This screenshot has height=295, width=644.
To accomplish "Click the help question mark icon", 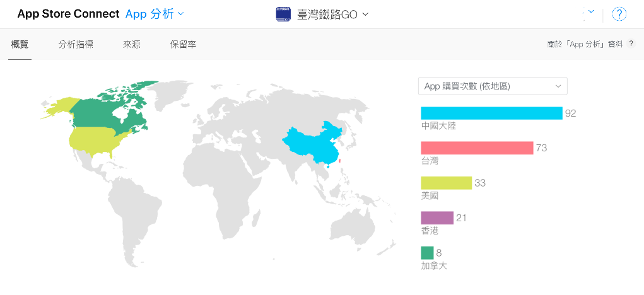I will [619, 14].
